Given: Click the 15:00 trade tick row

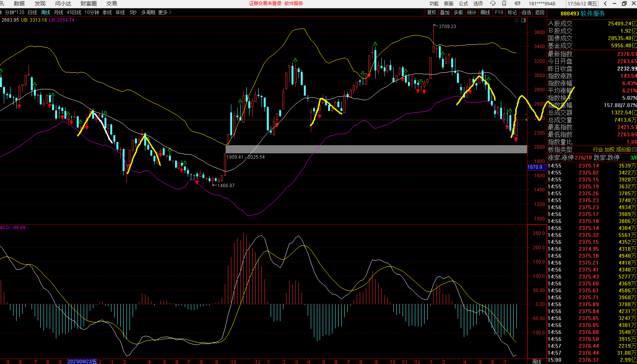Looking at the screenshot, I should click(x=592, y=360).
